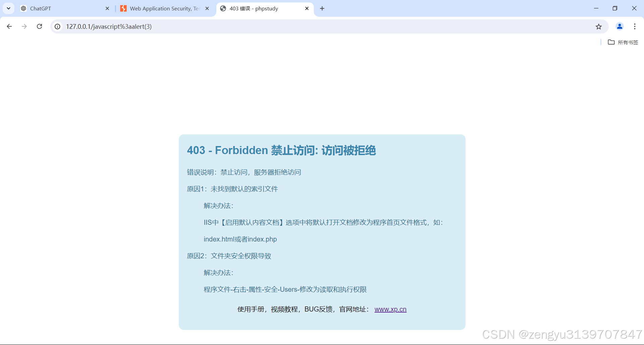The image size is (644, 345).
Task: Click the 使用手册，视频教程 footer text
Action: [304, 309]
